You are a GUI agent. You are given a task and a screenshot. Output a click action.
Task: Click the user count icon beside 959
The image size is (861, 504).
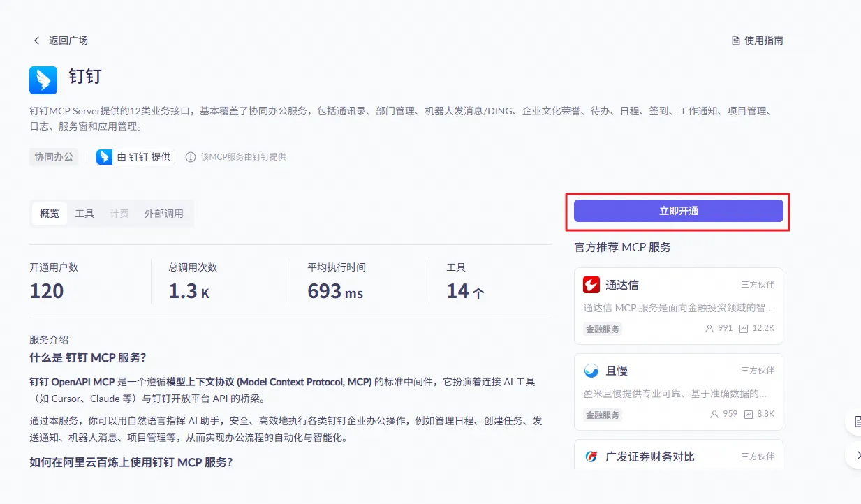point(714,414)
